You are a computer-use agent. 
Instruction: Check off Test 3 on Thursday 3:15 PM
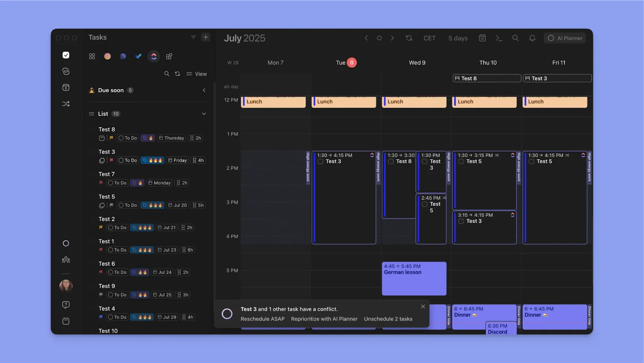(461, 221)
